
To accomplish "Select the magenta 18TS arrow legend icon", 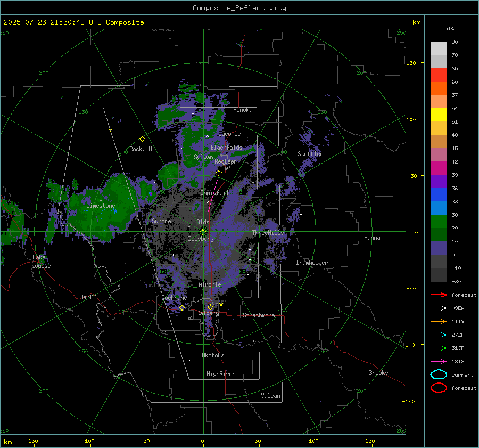I will 439,362.
